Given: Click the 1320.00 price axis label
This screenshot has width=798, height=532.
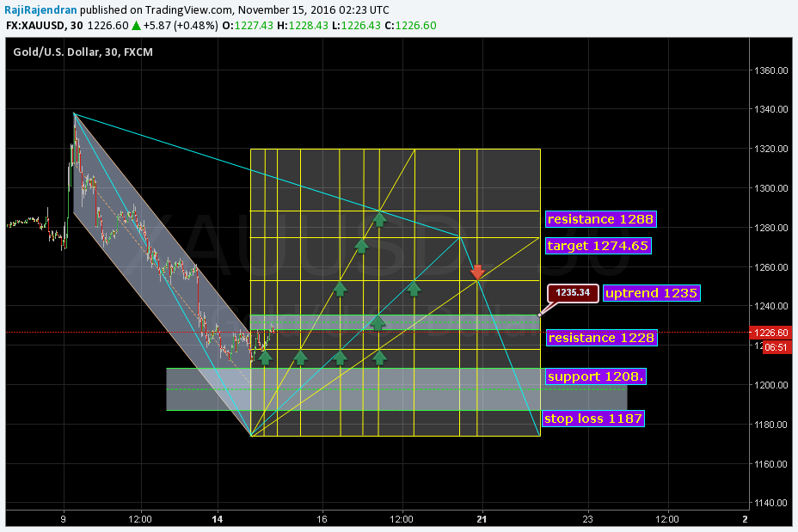Looking at the screenshot, I should 770,149.
